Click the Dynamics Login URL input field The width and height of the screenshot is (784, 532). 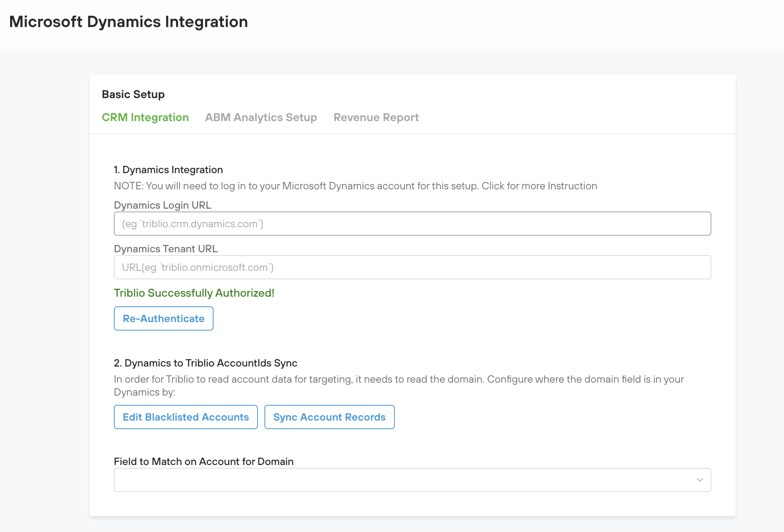tap(412, 224)
